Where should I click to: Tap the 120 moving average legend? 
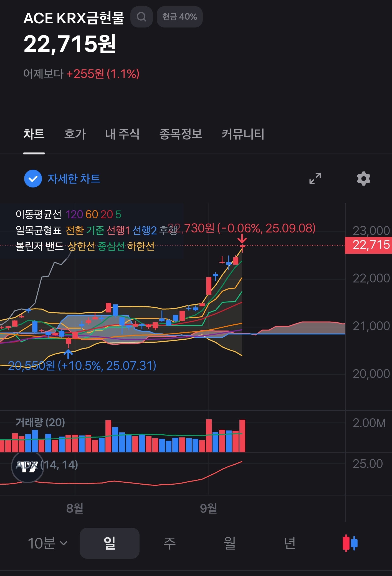tap(74, 214)
